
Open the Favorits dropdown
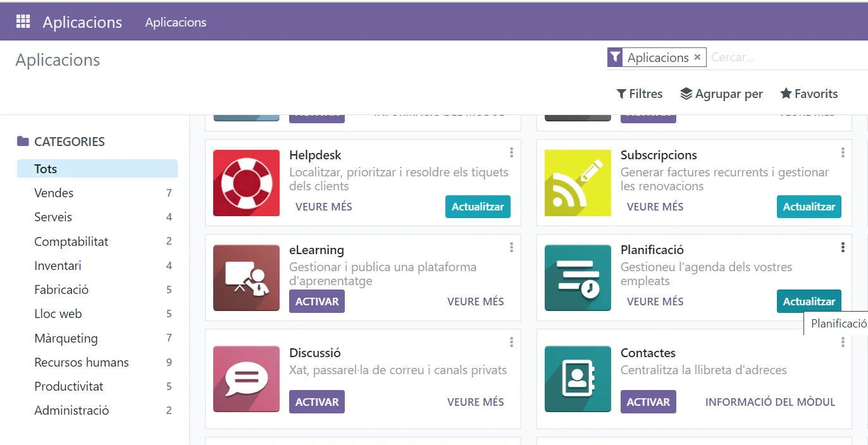tap(809, 94)
